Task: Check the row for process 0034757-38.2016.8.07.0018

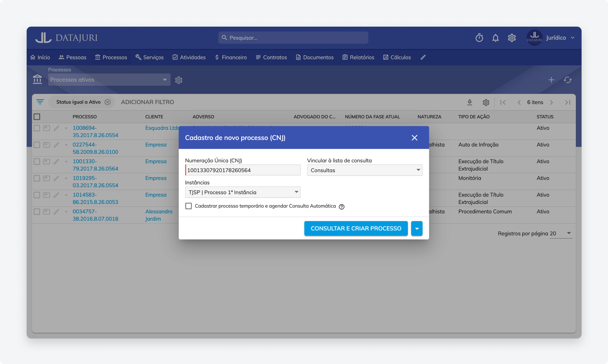Action: pos(37,211)
